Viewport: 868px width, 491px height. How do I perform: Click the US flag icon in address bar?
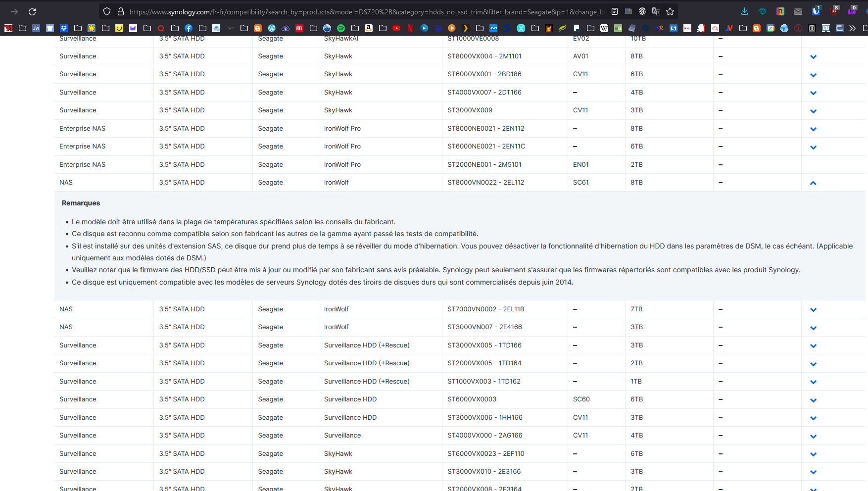coord(628,11)
